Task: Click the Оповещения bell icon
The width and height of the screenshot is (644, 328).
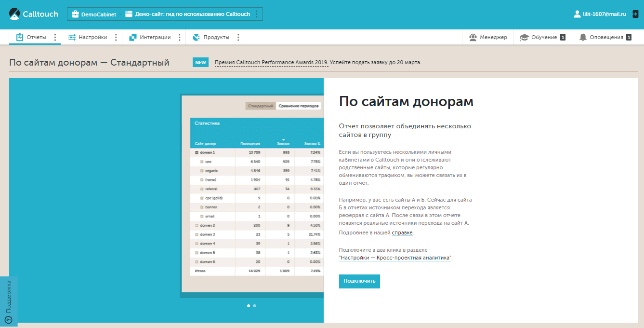Action: tap(583, 37)
